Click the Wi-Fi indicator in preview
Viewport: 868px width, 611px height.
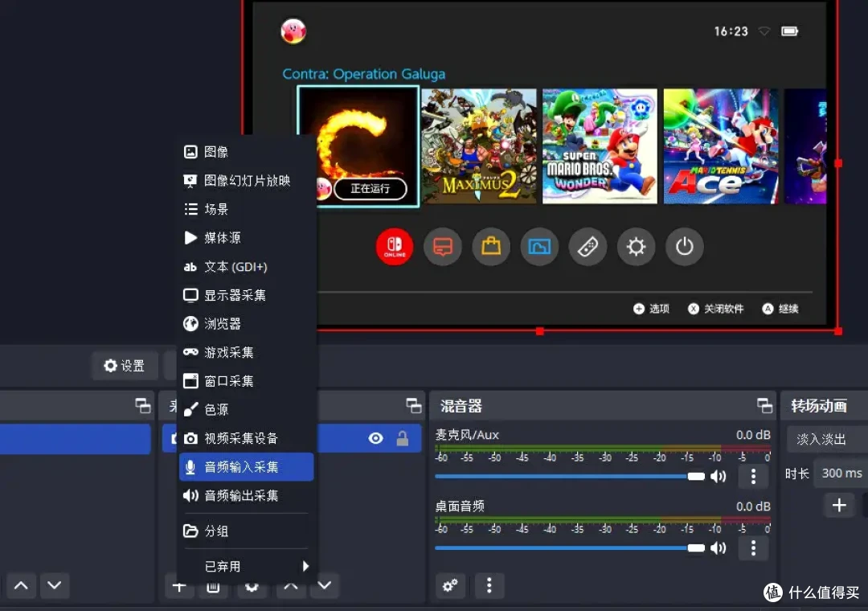(x=764, y=31)
